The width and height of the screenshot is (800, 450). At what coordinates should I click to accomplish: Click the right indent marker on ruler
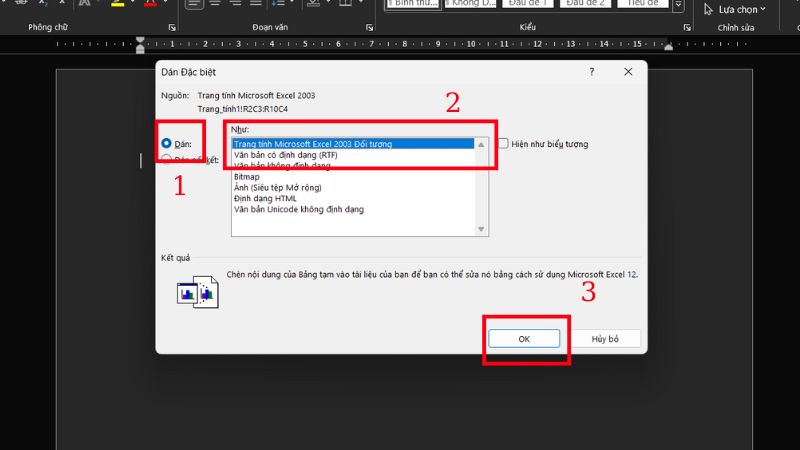(668, 46)
